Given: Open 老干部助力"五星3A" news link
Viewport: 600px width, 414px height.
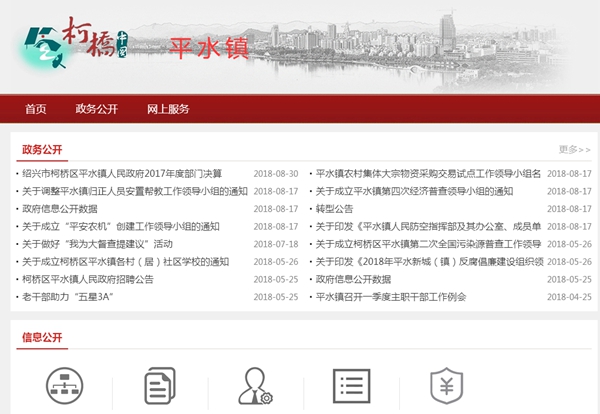Looking at the screenshot, I should click(x=66, y=297).
